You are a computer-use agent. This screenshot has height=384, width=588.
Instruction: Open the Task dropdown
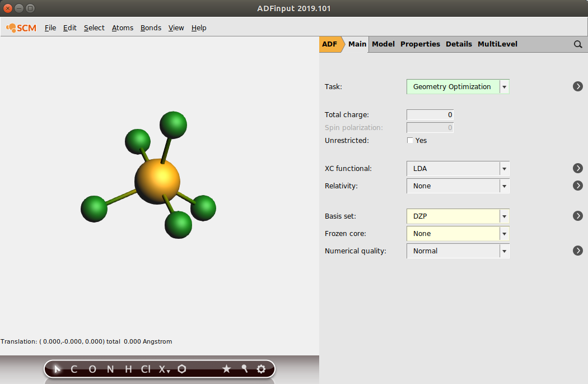pyautogui.click(x=458, y=87)
